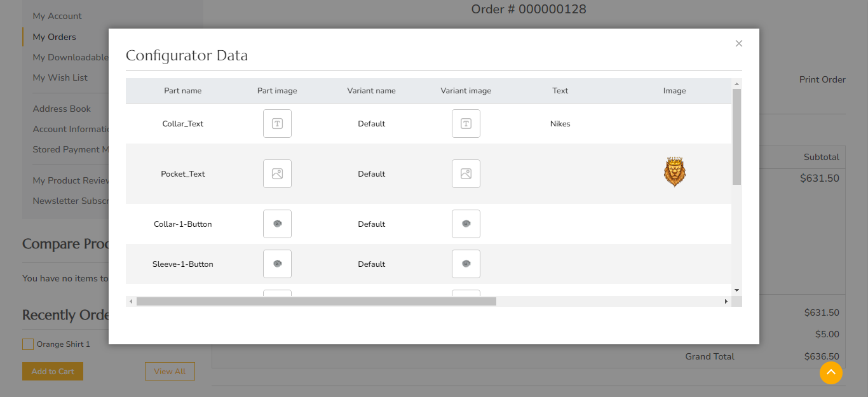The width and height of the screenshot is (868, 397).
Task: Click the Pocket_Text variant image placeholder icon
Action: [x=466, y=173]
